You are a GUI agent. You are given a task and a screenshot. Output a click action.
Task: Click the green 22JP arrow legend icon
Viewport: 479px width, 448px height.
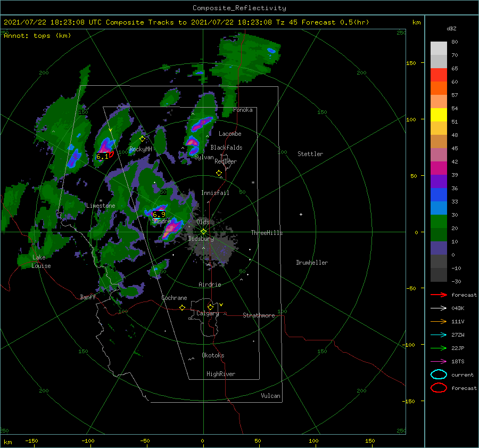pos(439,348)
